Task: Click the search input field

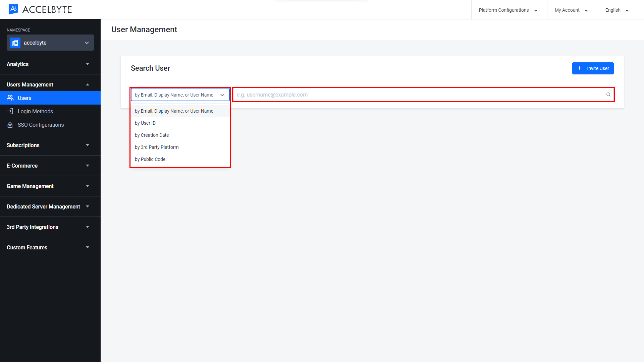Action: pyautogui.click(x=422, y=95)
